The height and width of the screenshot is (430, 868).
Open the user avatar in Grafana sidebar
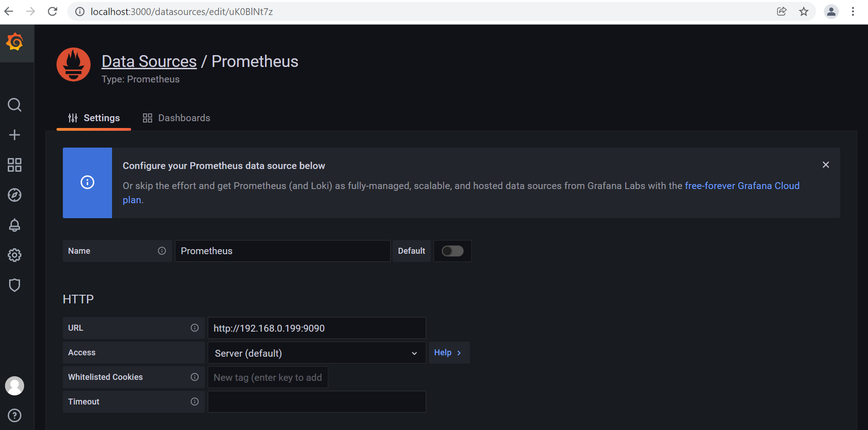pos(15,386)
